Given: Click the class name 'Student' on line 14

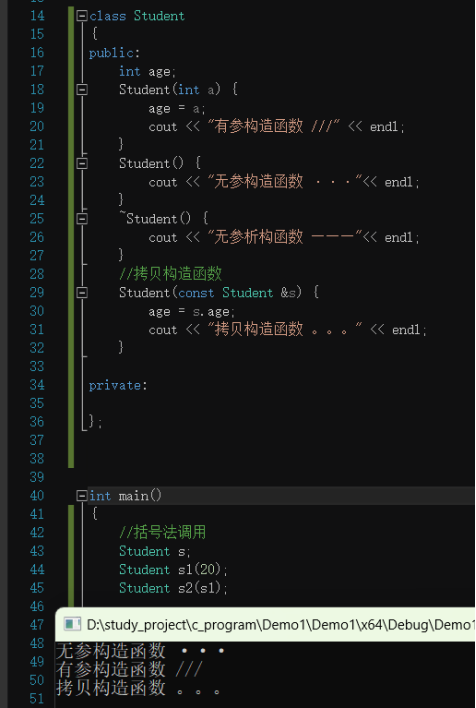Looking at the screenshot, I should [x=159, y=16].
